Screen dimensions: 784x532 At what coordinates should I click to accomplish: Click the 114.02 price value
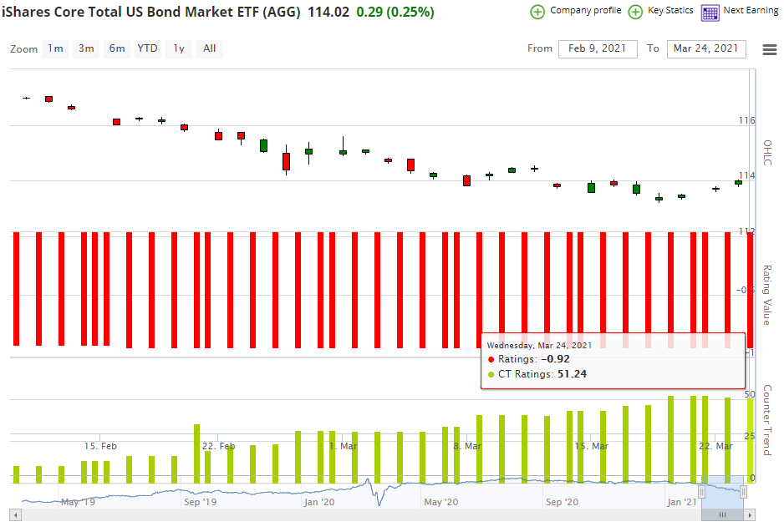tap(328, 12)
